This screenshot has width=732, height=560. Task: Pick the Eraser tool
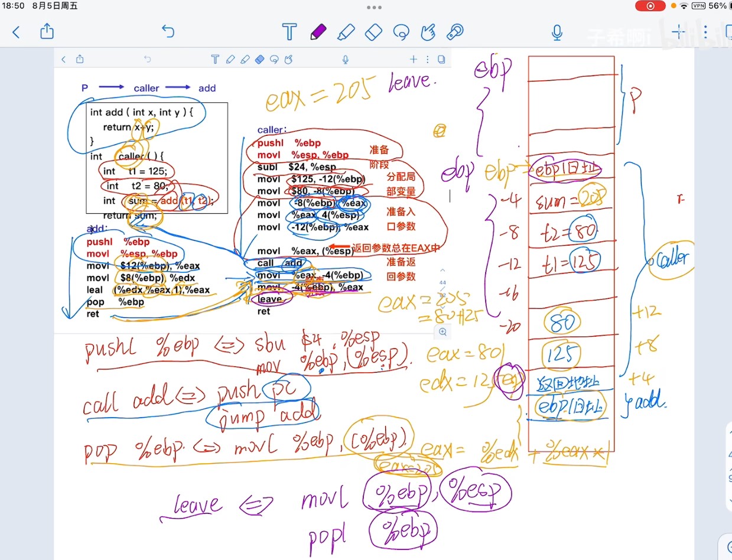[374, 32]
